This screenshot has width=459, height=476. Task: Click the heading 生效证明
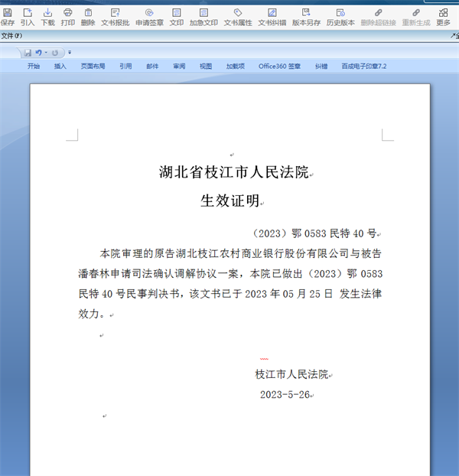click(x=230, y=201)
